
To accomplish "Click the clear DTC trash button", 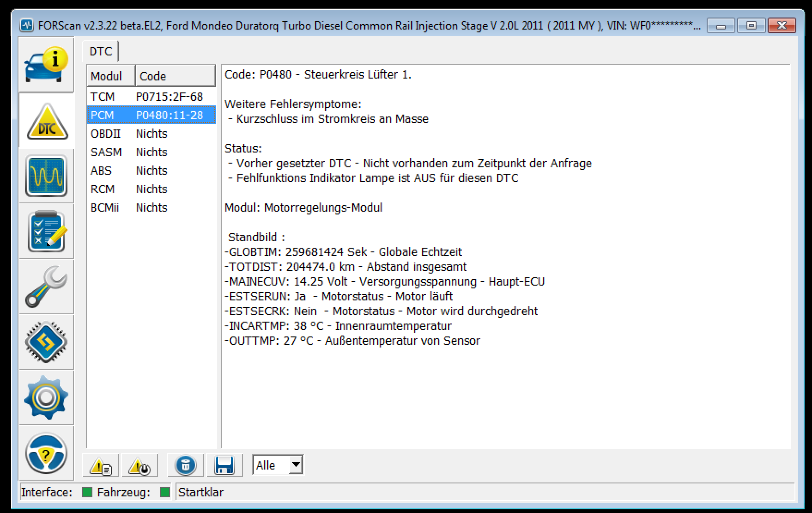I will tap(186, 465).
